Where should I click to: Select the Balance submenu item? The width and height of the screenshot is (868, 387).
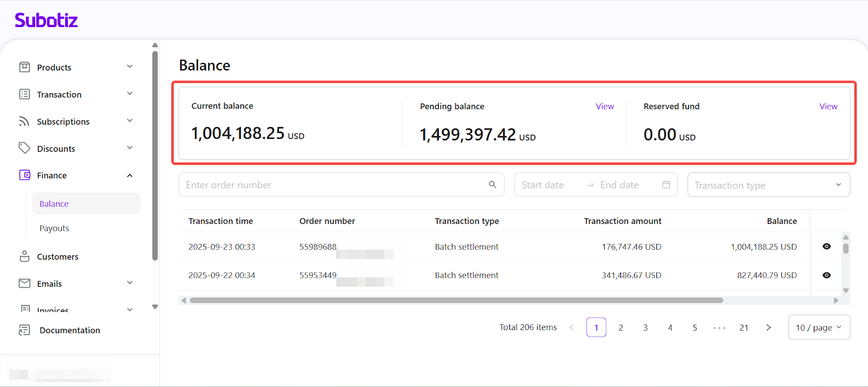click(54, 204)
